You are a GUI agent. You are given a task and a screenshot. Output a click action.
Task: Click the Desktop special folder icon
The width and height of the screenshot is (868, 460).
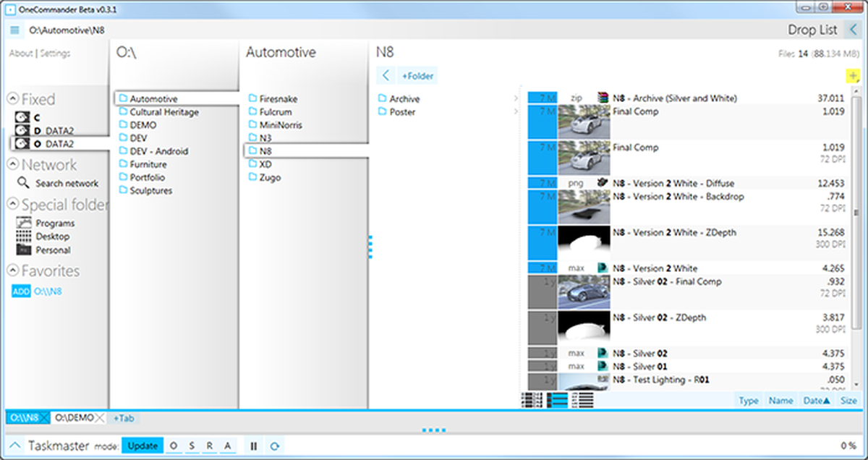[x=23, y=237]
